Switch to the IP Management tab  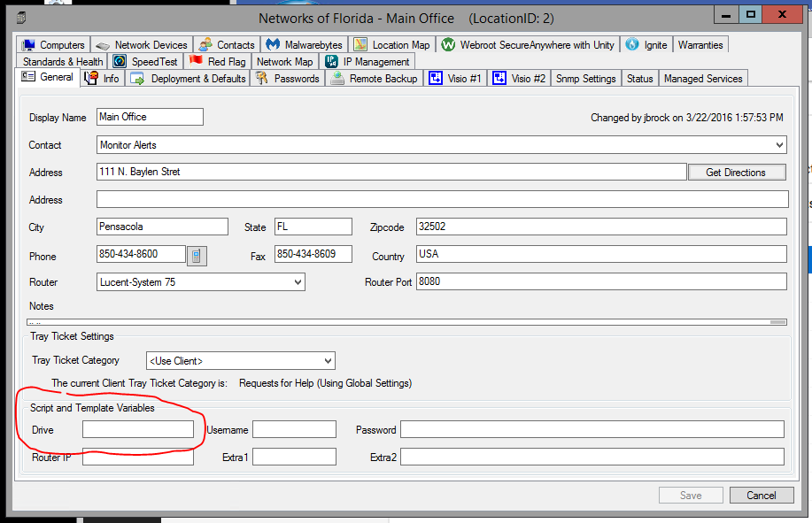tap(367, 62)
